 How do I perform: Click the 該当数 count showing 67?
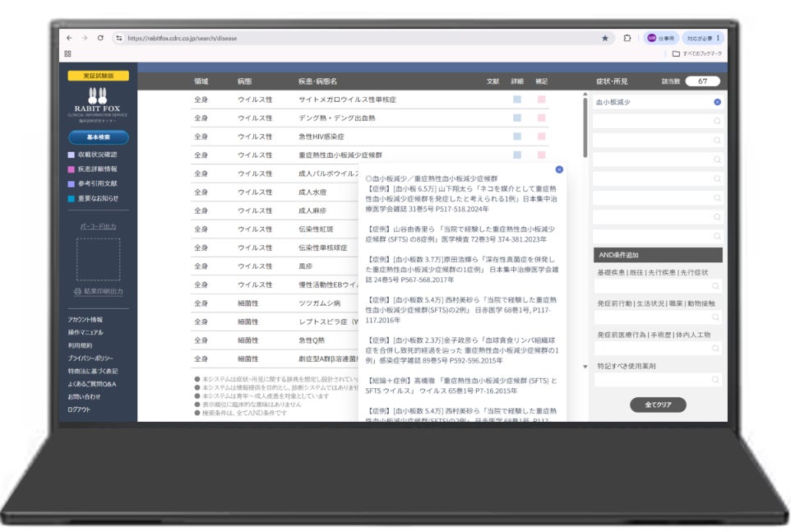(703, 81)
